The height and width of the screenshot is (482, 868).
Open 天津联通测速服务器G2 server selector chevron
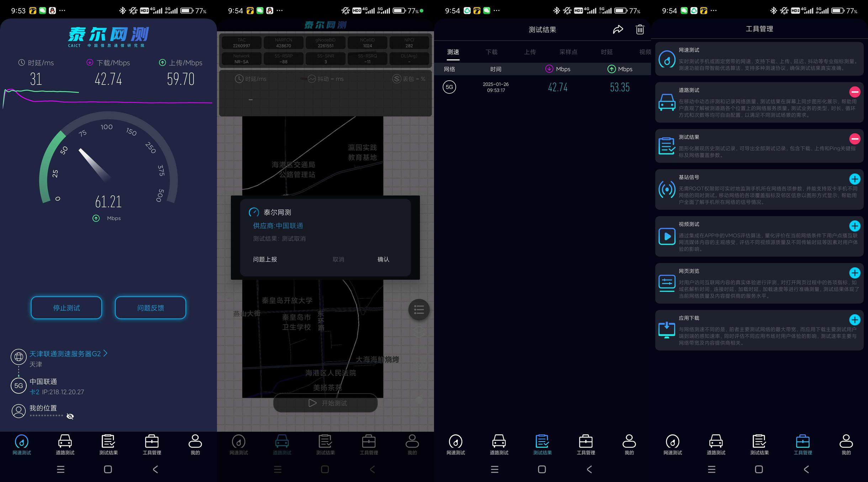pos(105,353)
